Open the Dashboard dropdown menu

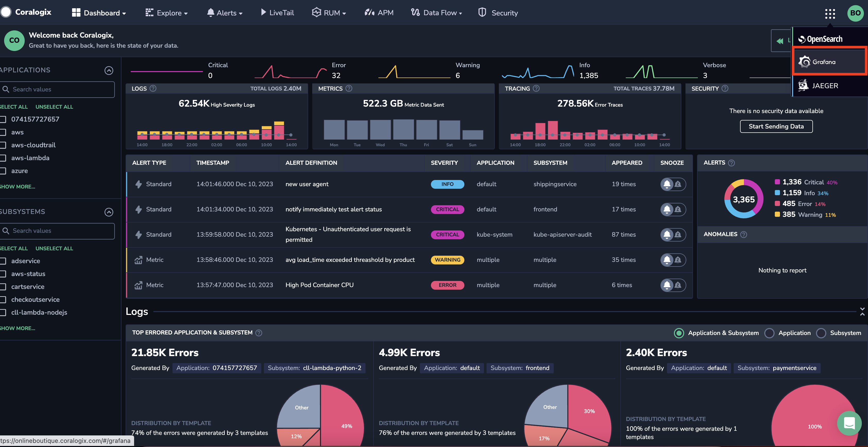(x=99, y=13)
